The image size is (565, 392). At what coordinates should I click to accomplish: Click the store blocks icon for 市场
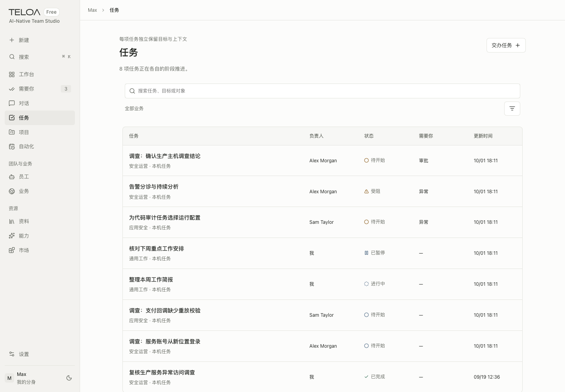[12, 250]
